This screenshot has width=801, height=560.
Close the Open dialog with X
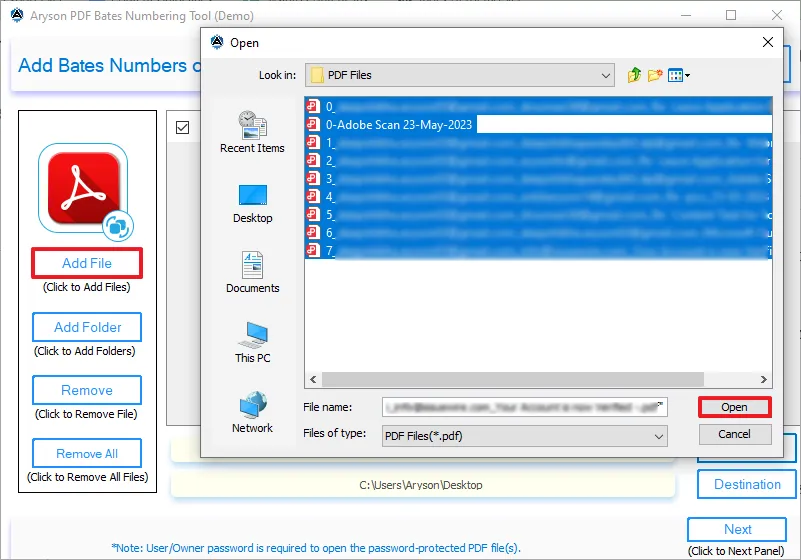(768, 42)
